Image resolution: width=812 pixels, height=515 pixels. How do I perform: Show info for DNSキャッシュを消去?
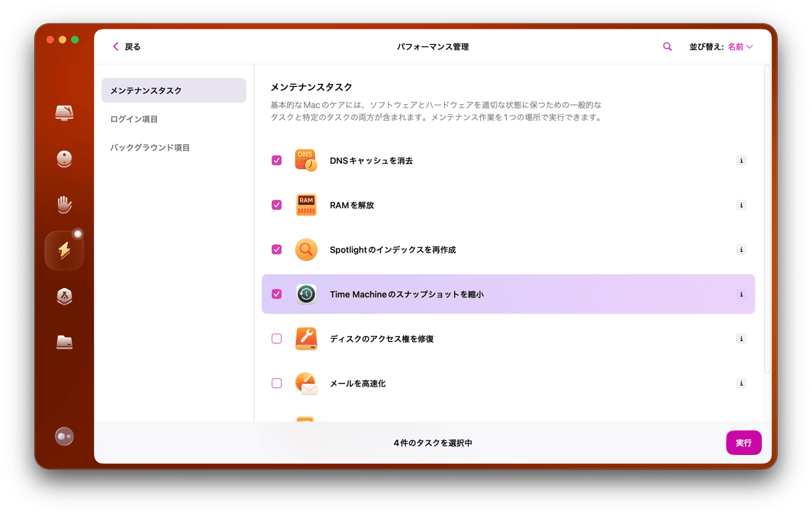[x=741, y=160]
